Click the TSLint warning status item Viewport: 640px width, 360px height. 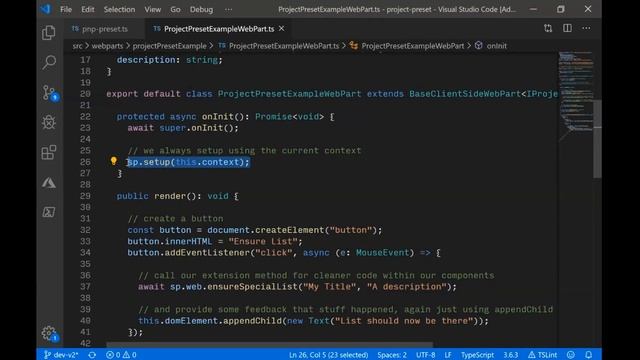click(542, 355)
